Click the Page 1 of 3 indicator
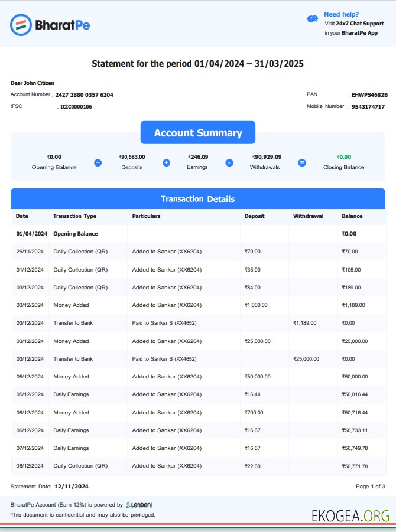396x532 pixels. tap(370, 487)
